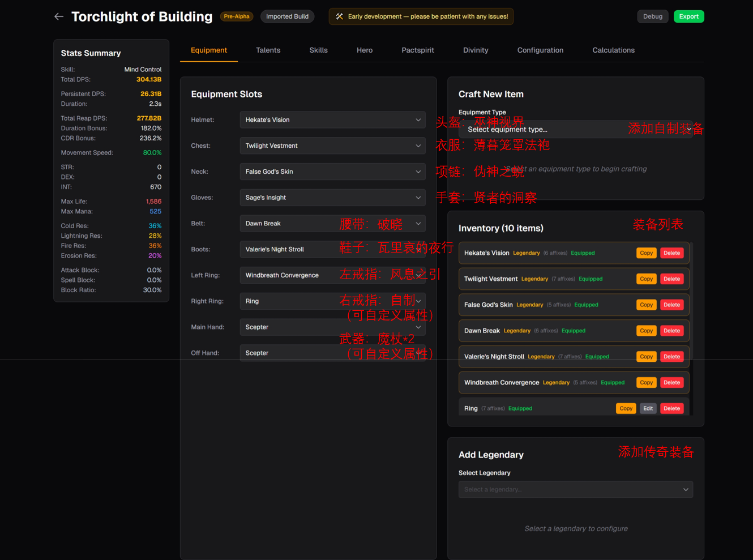Open the Divinity tab
Viewport: 753px width, 560px height.
click(x=475, y=50)
